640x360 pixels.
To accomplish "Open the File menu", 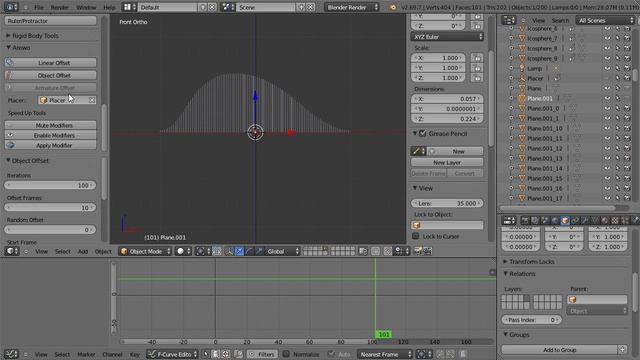I will click(39, 7).
